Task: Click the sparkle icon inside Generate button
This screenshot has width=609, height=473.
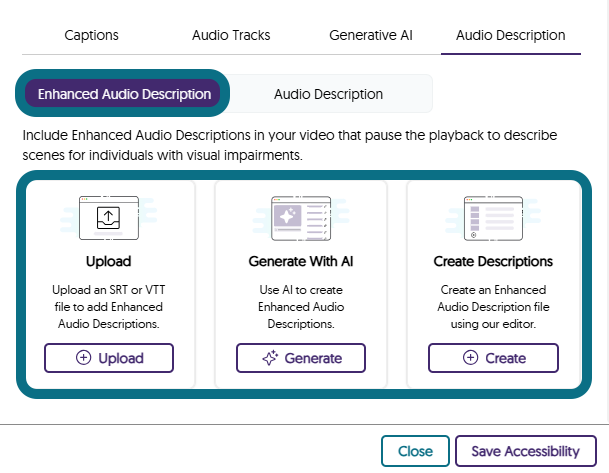Action: pyautogui.click(x=270, y=358)
